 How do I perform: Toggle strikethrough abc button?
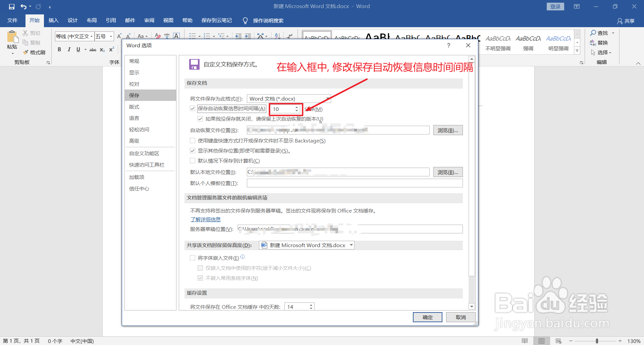(x=93, y=50)
